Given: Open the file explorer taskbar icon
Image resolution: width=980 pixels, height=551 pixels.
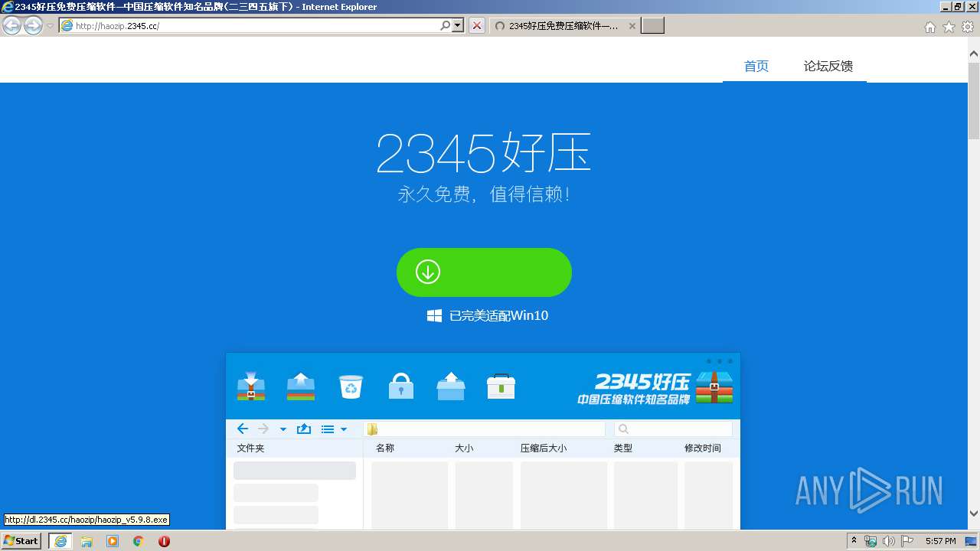Looking at the screenshot, I should [x=87, y=541].
